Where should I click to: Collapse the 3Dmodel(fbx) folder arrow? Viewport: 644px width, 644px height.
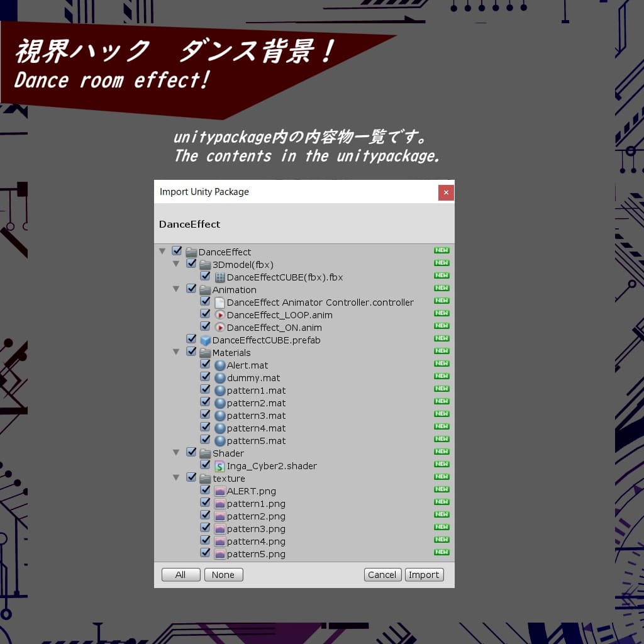point(176,264)
